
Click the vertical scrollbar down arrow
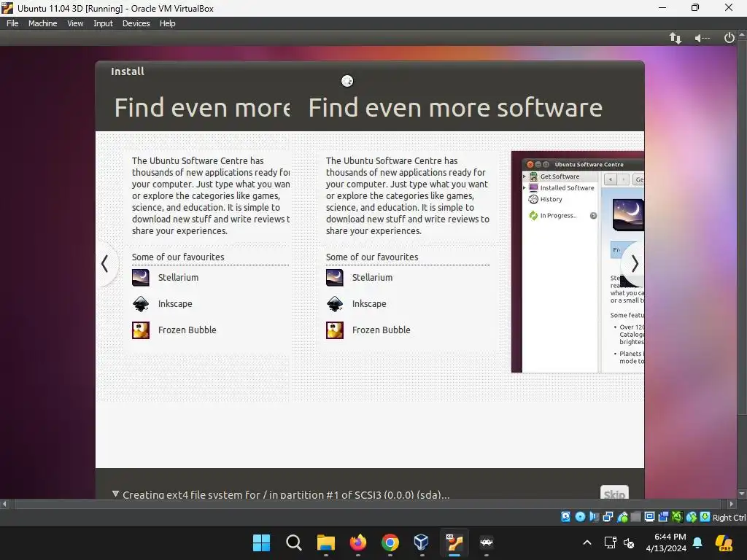(742, 494)
